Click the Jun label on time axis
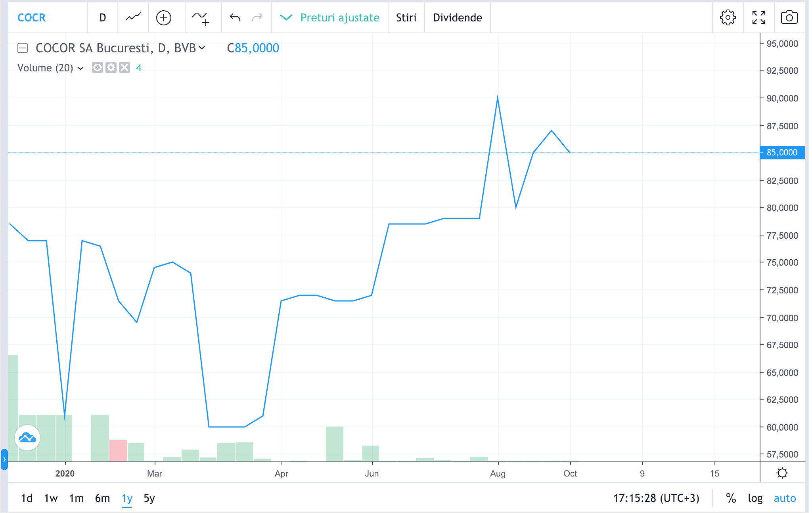The image size is (812, 513). coord(372,473)
